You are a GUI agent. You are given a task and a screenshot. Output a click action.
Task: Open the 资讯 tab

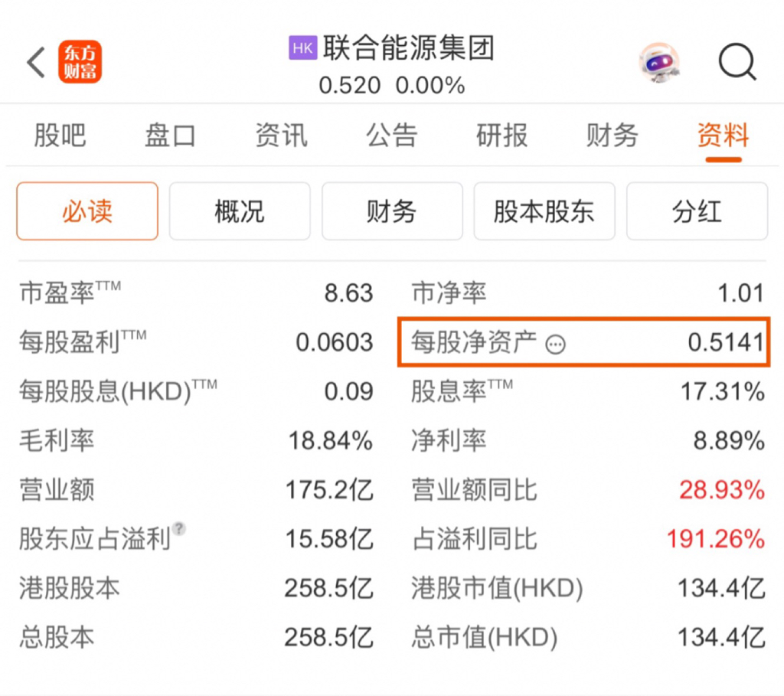281,136
